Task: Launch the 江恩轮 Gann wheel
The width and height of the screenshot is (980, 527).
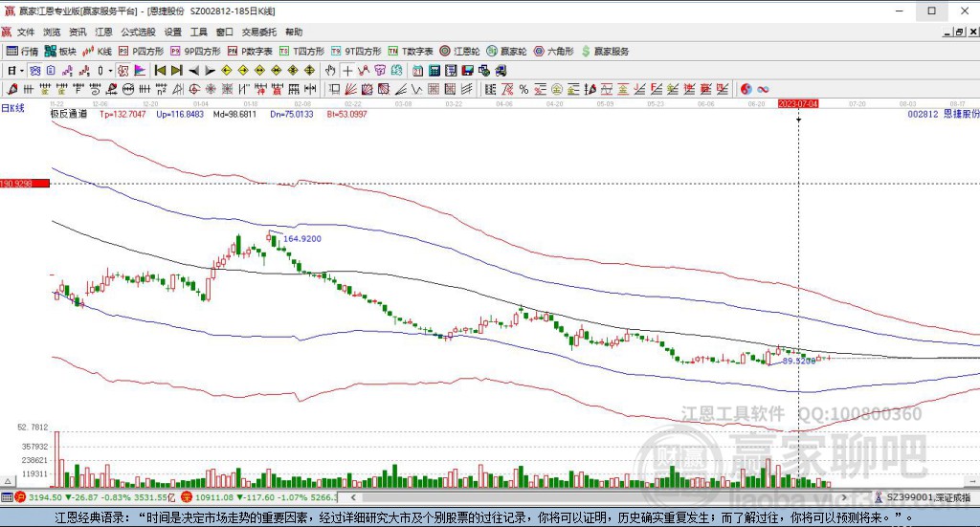Action: [x=460, y=52]
